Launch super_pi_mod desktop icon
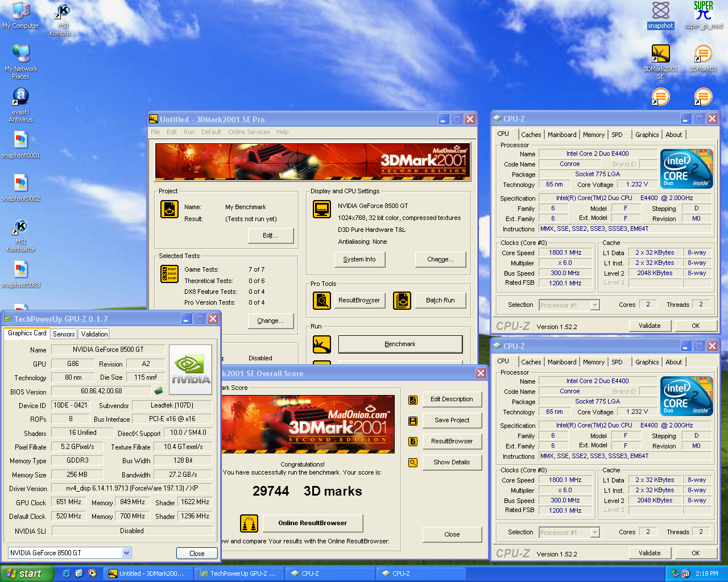Screen dimensions: 728x582 pyautogui.click(x=704, y=15)
